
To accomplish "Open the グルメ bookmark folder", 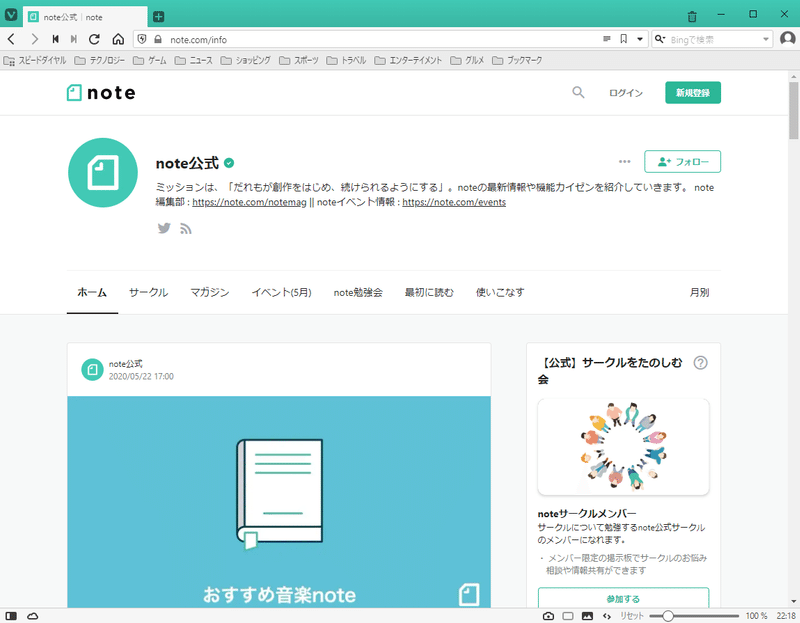I will (467, 60).
